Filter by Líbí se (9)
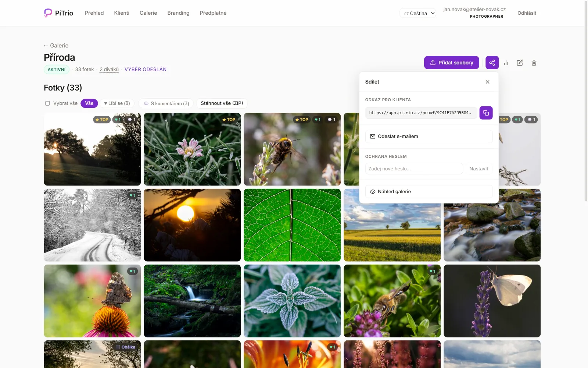This screenshot has height=368, width=588. point(117,103)
